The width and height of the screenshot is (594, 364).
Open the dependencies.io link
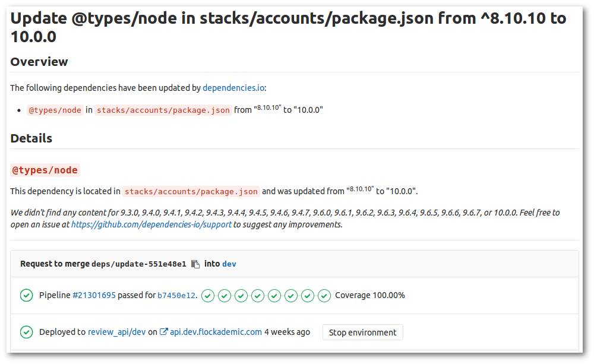point(233,87)
